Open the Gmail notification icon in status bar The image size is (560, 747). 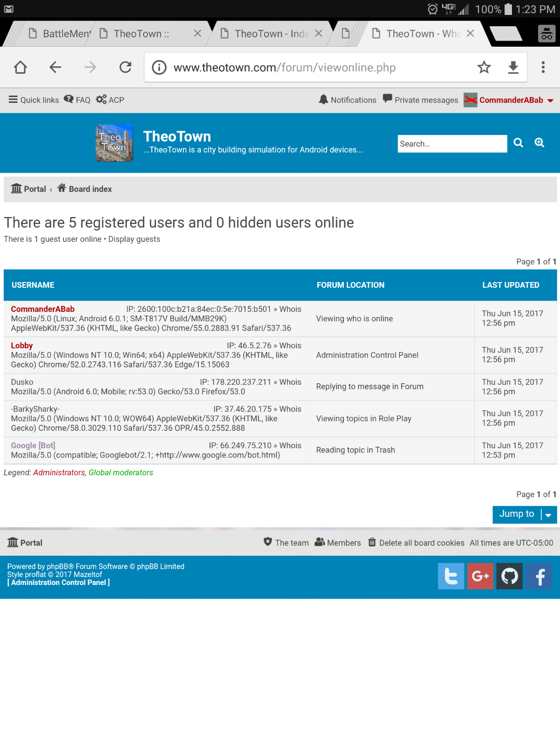pos(9,9)
